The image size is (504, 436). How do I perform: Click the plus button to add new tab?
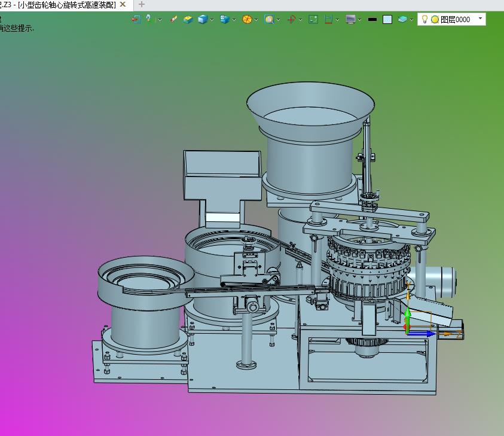click(x=142, y=5)
